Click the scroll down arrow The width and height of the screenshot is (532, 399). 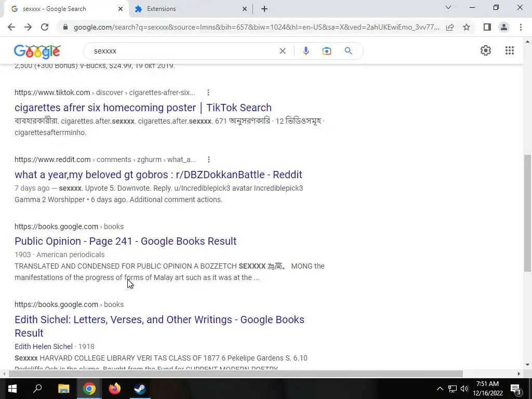pos(527,365)
